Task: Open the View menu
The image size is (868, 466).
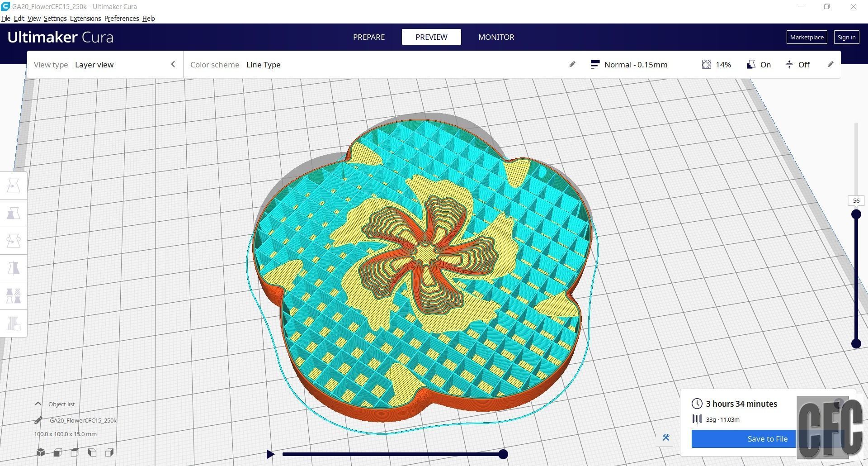Action: (34, 19)
